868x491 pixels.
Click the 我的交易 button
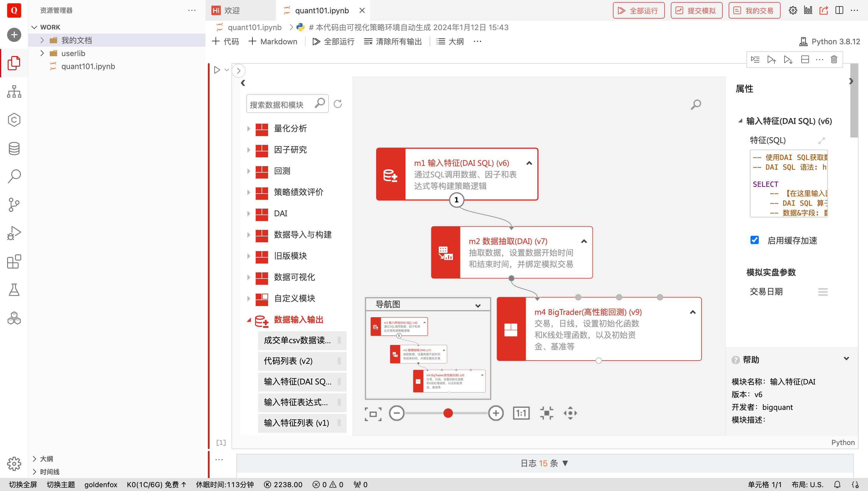coord(754,10)
